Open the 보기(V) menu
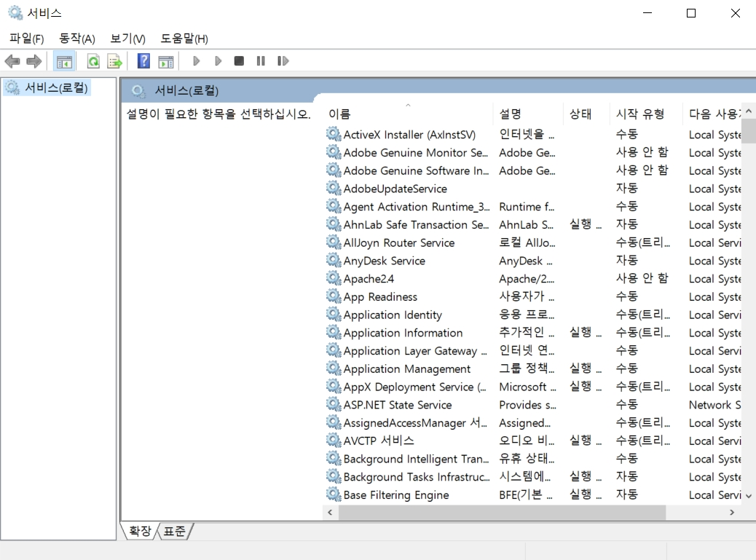The image size is (756, 560). (x=127, y=39)
